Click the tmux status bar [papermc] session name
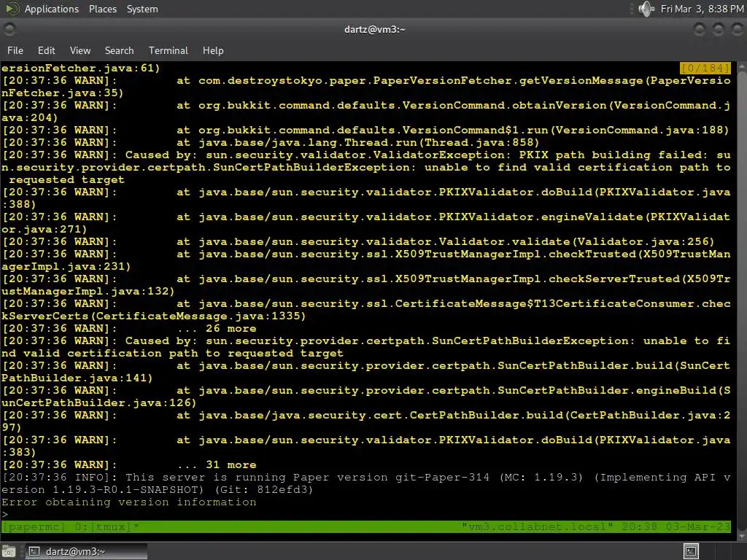The image size is (747, 560). (33, 526)
